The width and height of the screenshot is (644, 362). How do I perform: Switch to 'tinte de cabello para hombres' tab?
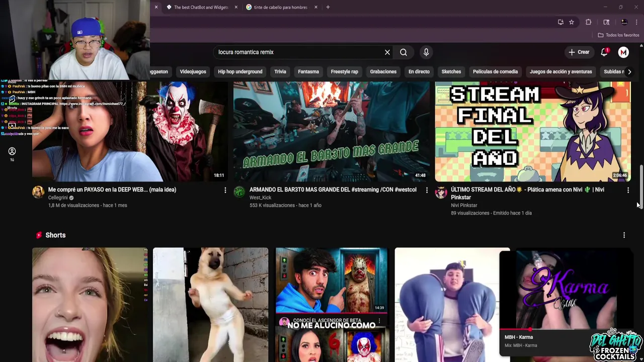(280, 7)
